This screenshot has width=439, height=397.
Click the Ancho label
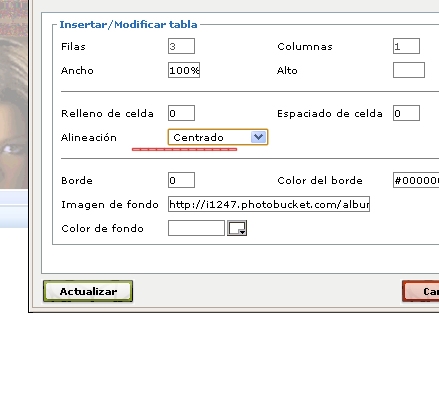coord(77,70)
